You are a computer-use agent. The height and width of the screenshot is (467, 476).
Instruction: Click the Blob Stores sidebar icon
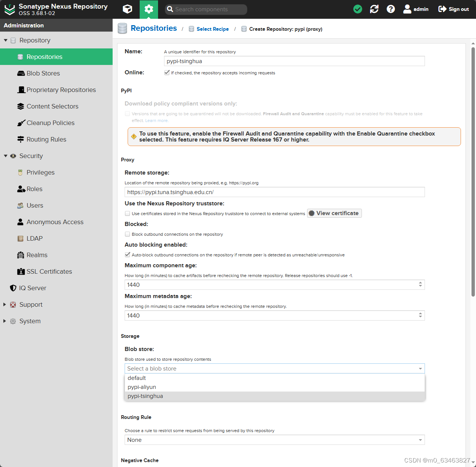tap(21, 73)
